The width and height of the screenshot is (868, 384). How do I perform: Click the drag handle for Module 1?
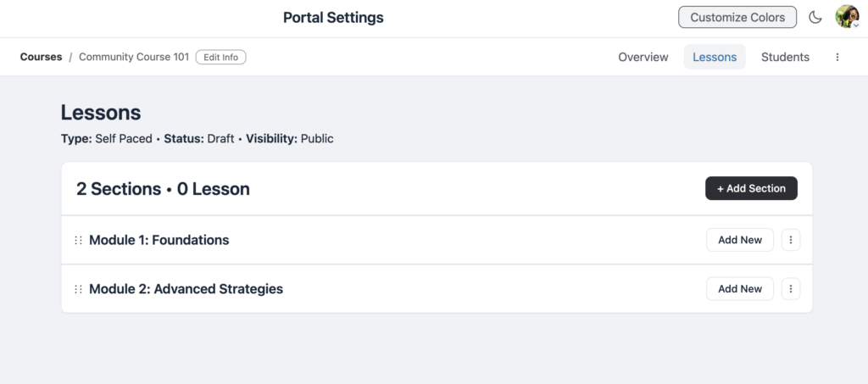(79, 240)
